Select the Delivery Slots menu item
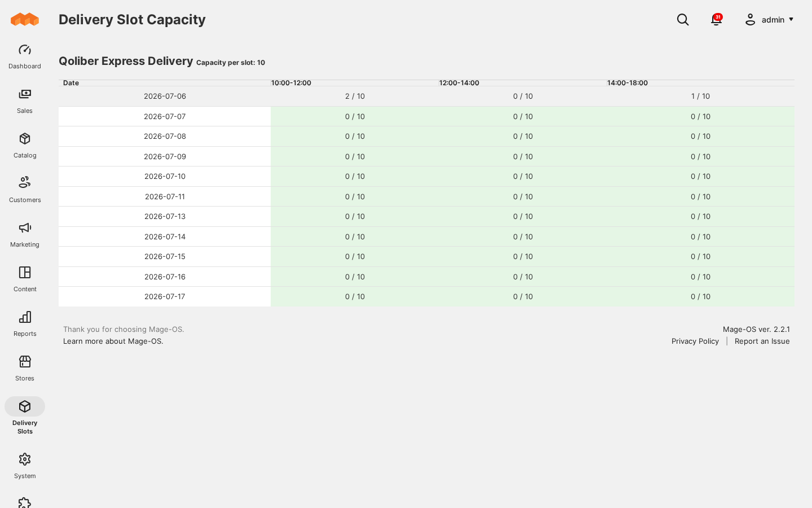Screen dimensions: 812x508 [25, 417]
